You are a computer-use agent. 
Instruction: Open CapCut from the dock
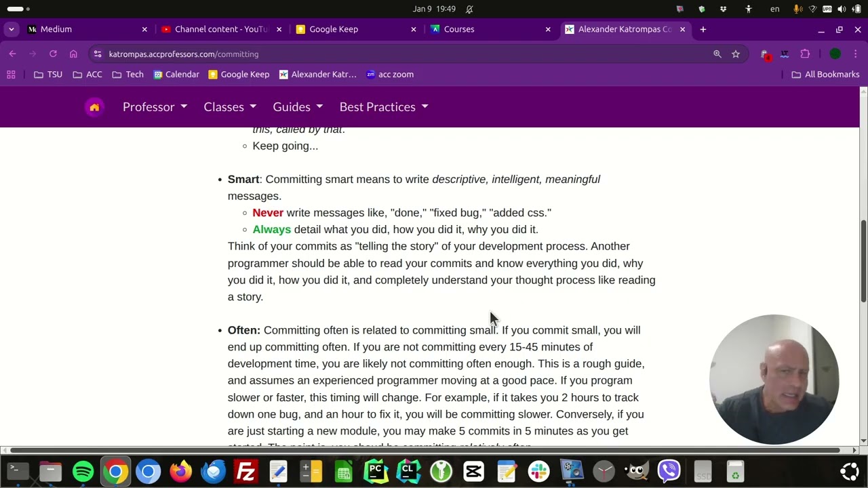tap(474, 470)
